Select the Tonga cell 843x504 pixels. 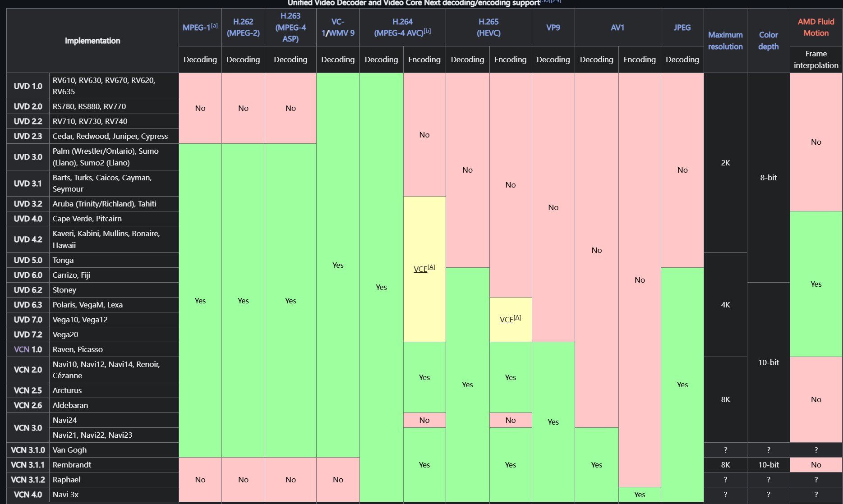click(x=114, y=260)
